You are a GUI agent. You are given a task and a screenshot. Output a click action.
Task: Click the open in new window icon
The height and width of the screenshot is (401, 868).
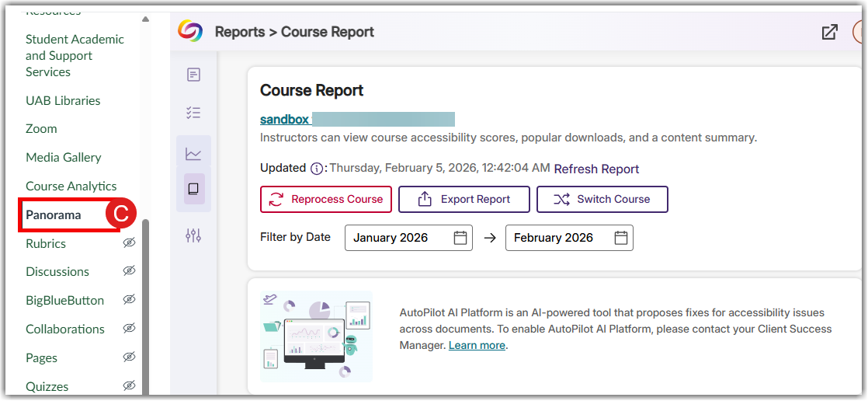(x=829, y=32)
